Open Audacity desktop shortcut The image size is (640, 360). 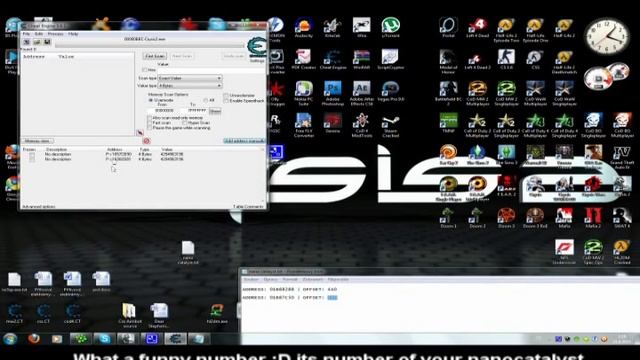point(304,28)
